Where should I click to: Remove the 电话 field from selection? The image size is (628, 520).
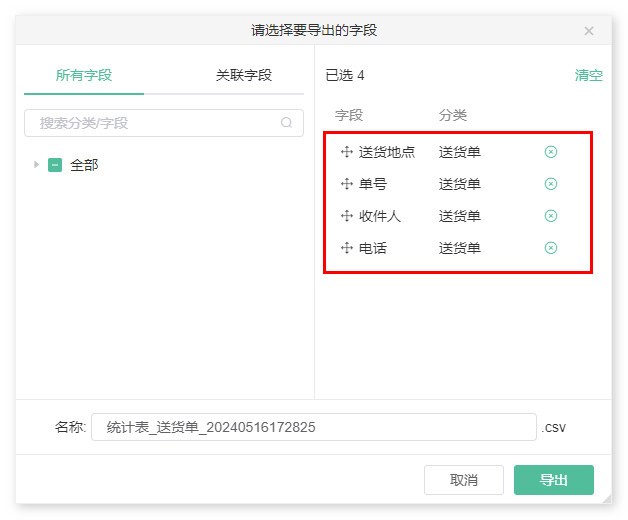tap(551, 248)
